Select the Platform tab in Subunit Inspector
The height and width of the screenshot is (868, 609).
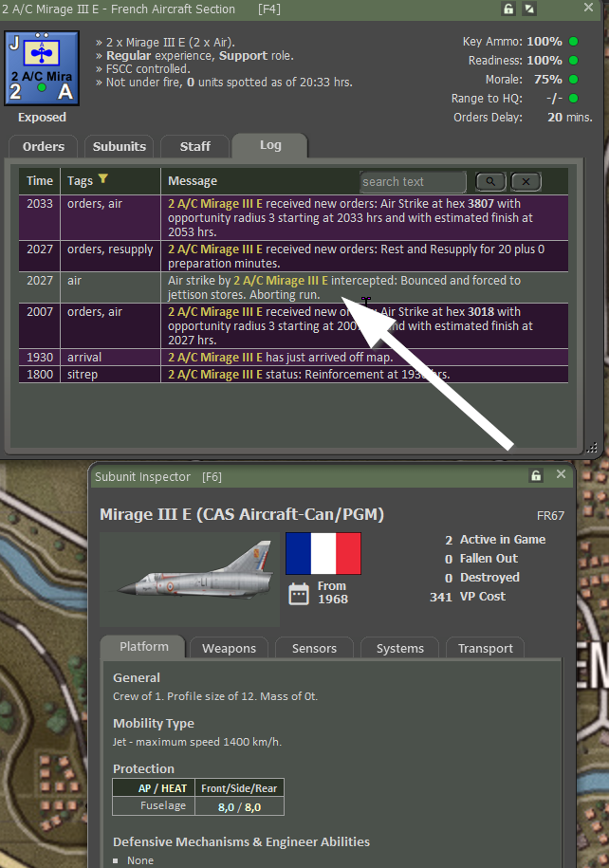coord(144,647)
